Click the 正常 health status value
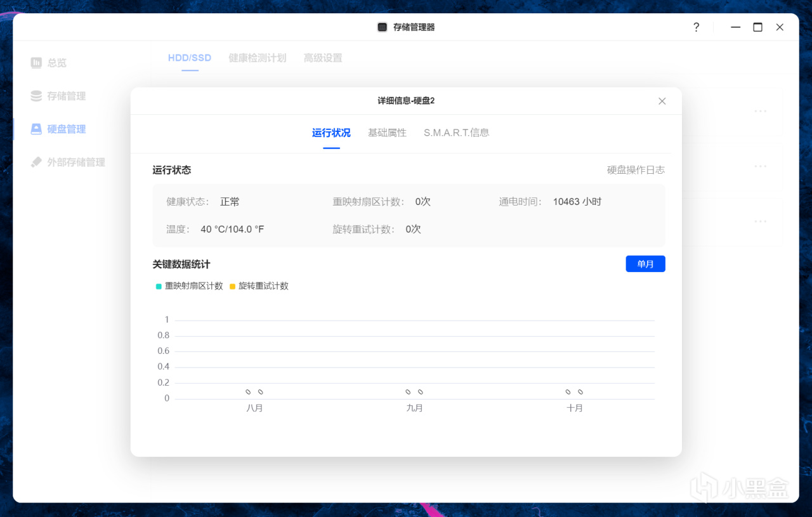The image size is (812, 517). (x=230, y=202)
